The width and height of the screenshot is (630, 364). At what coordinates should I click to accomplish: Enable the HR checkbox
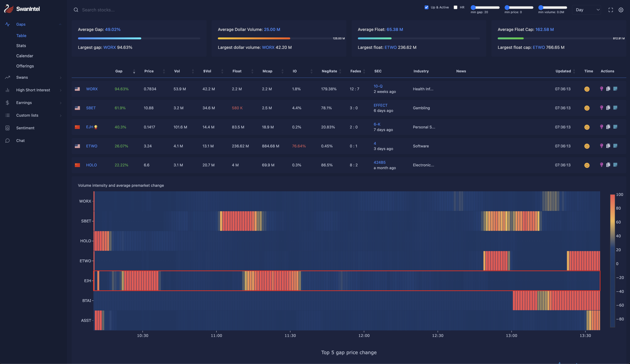(456, 7)
